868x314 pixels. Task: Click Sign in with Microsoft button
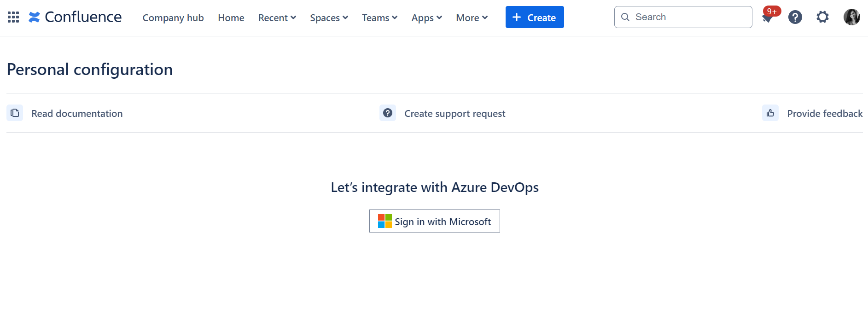pos(434,221)
